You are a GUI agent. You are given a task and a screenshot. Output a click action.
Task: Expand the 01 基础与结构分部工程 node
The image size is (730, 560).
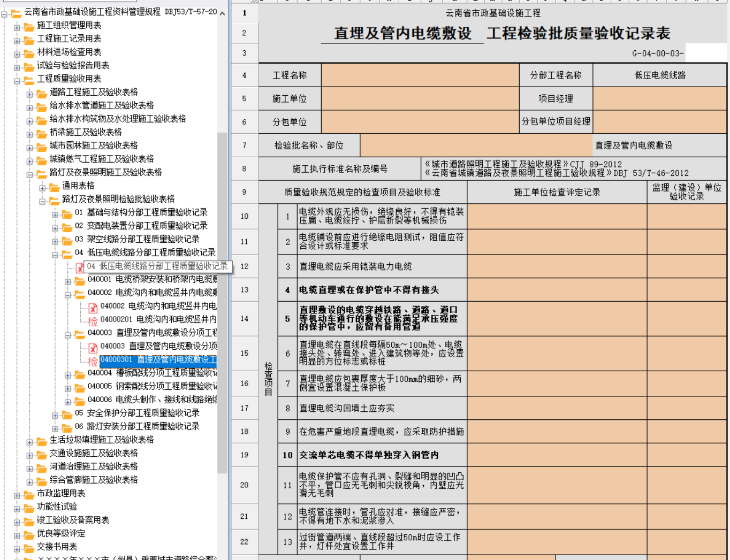(x=55, y=214)
